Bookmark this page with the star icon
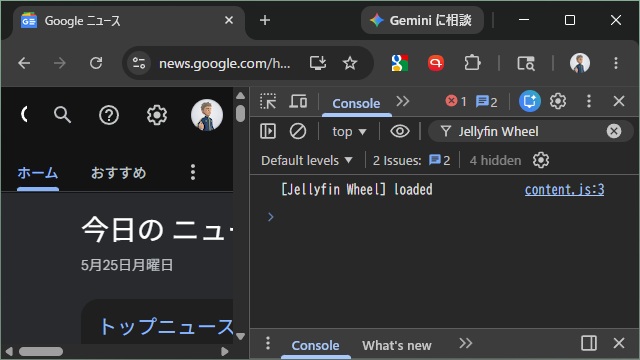 pyautogui.click(x=350, y=63)
